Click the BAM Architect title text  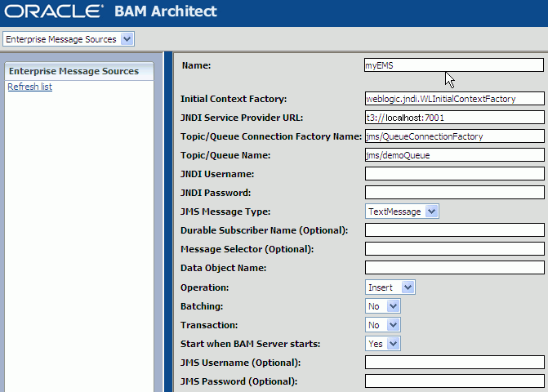[166, 11]
